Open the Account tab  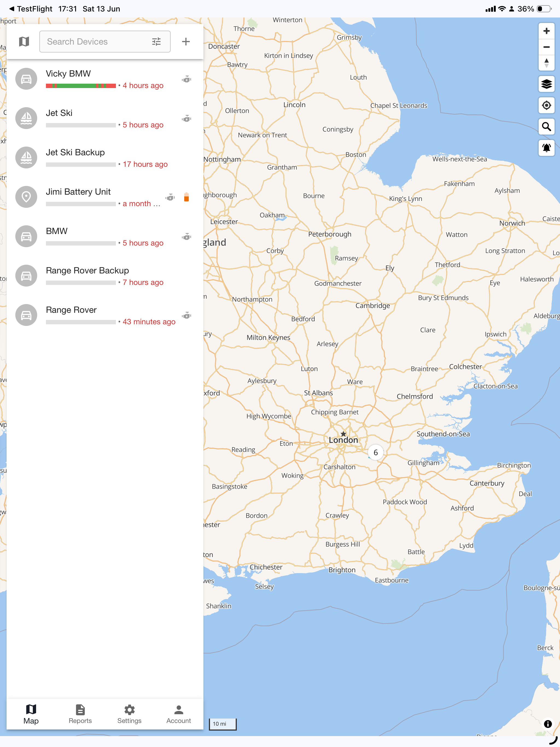coord(179,714)
